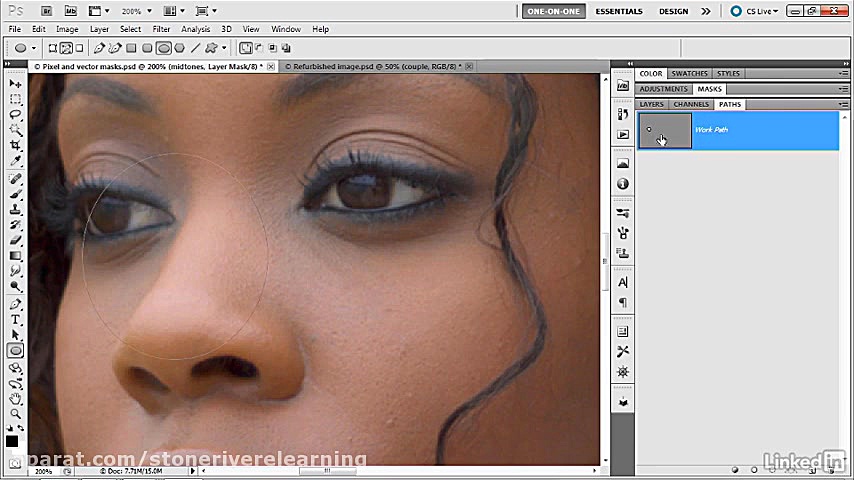Image resolution: width=854 pixels, height=480 pixels.
Task: Toggle Quick Mask mode in toolbox
Action: (x=15, y=463)
